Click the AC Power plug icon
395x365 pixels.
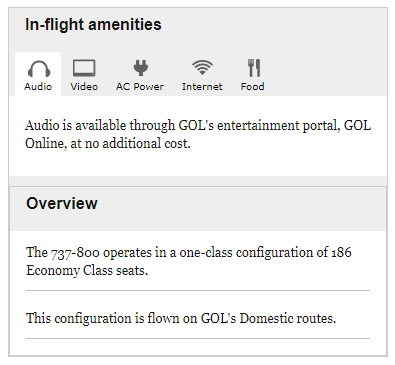coord(140,67)
